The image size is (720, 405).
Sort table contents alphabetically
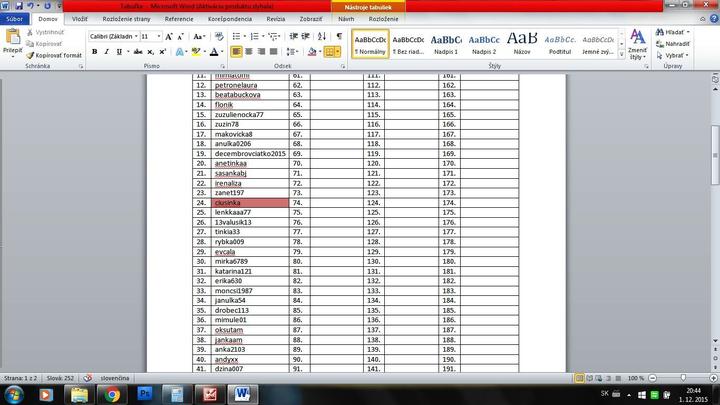[321, 36]
